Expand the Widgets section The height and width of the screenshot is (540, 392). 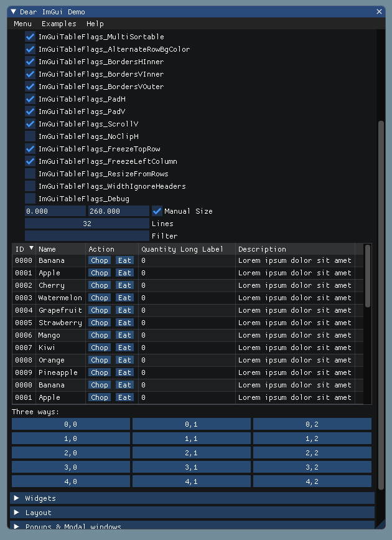click(192, 498)
